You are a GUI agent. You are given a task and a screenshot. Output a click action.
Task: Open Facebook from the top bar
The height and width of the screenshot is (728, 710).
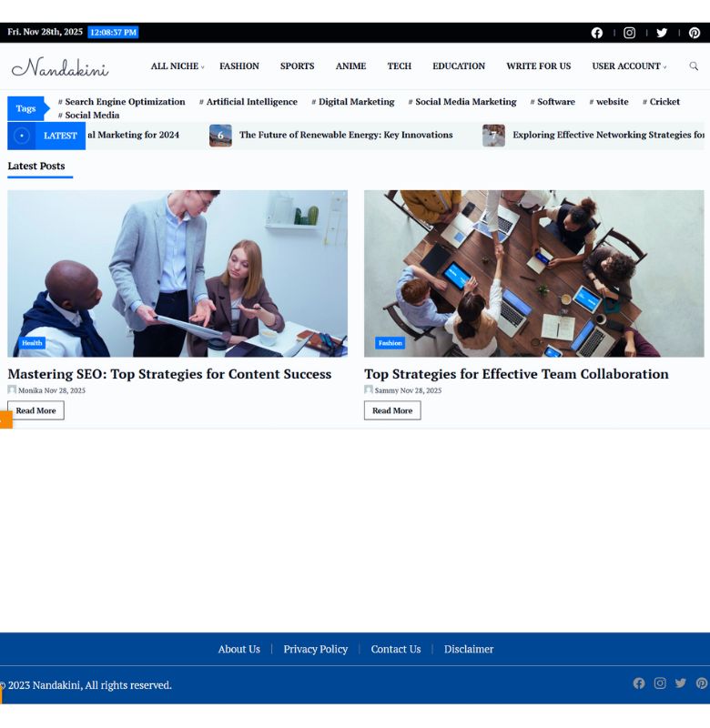tap(597, 33)
